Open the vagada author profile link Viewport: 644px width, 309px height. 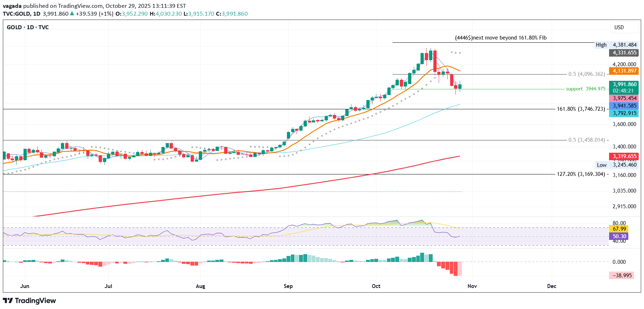(12, 6)
